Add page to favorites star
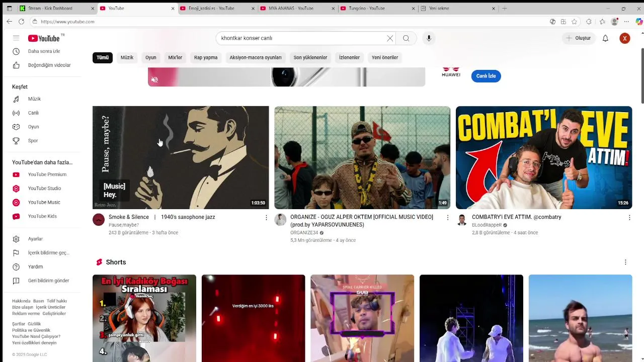 574,22
